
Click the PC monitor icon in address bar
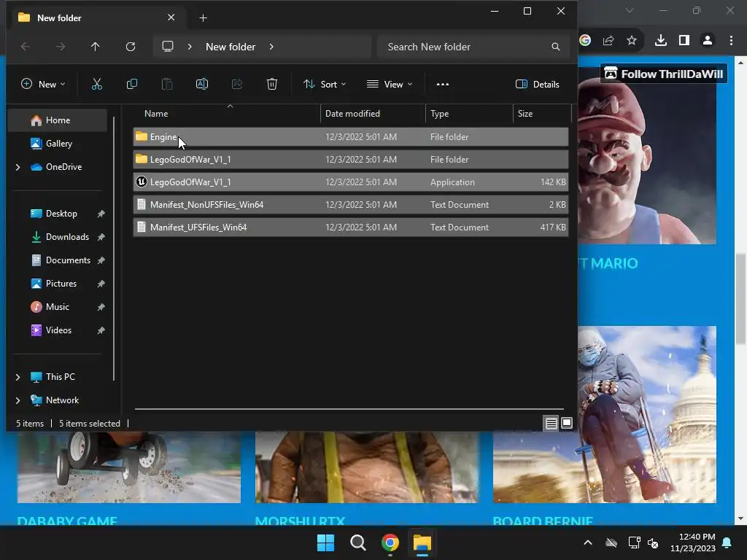[168, 47]
